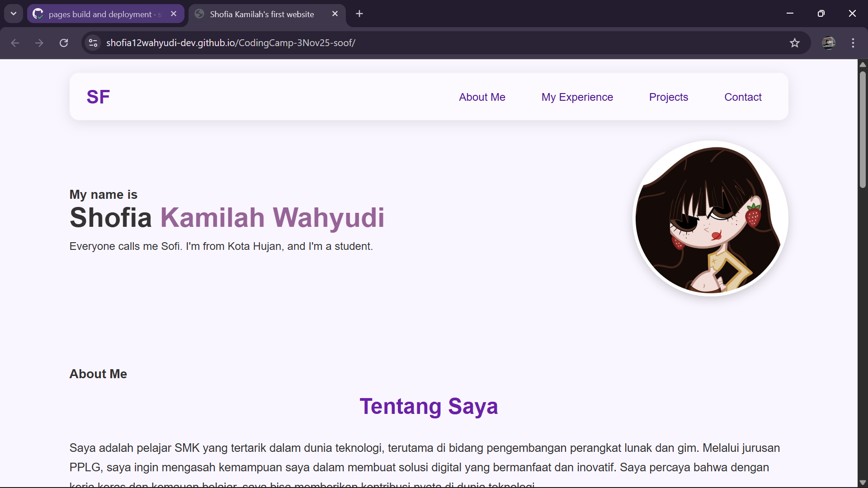Select the Shofia Kamilah's first website tab
Image resolution: width=868 pixels, height=488 pixels.
tap(261, 14)
